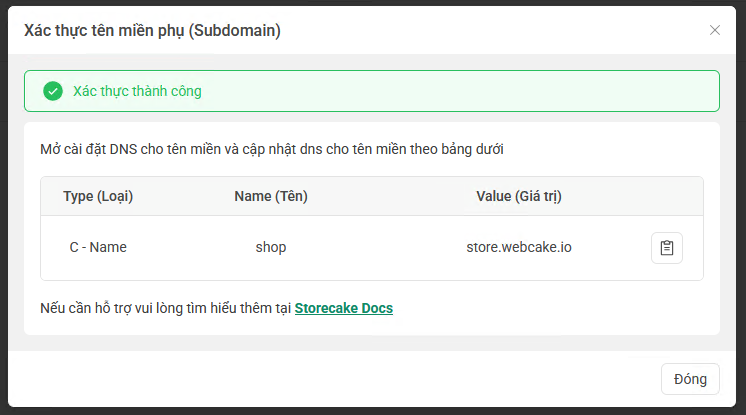Select the C - Name type cell
This screenshot has height=415, width=746.
click(x=98, y=247)
